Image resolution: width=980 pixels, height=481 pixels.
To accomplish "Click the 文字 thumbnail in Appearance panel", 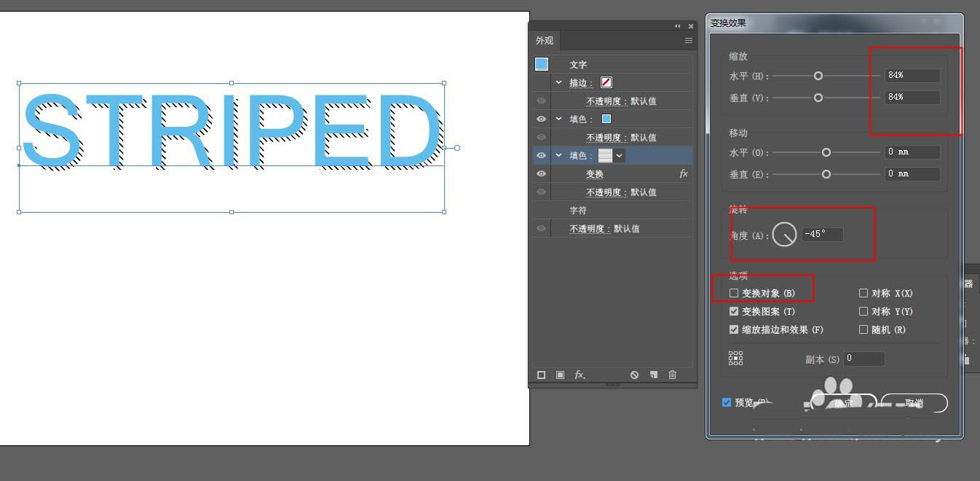I will 542,64.
